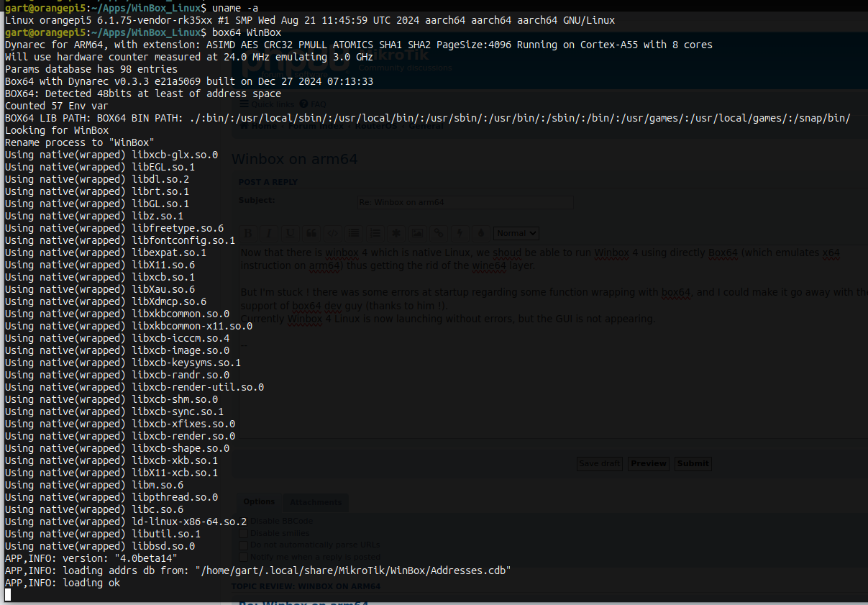Toggle Underline formatting in the reply editor
868x605 pixels.
(290, 233)
